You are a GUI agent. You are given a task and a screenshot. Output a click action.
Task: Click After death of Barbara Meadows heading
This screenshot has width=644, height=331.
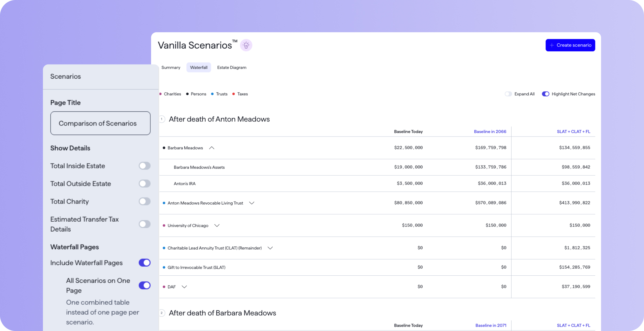point(222,313)
